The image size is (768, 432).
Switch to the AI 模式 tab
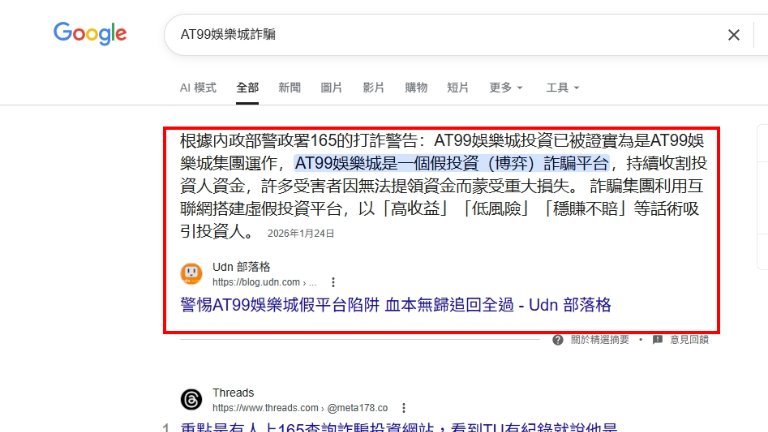[198, 88]
